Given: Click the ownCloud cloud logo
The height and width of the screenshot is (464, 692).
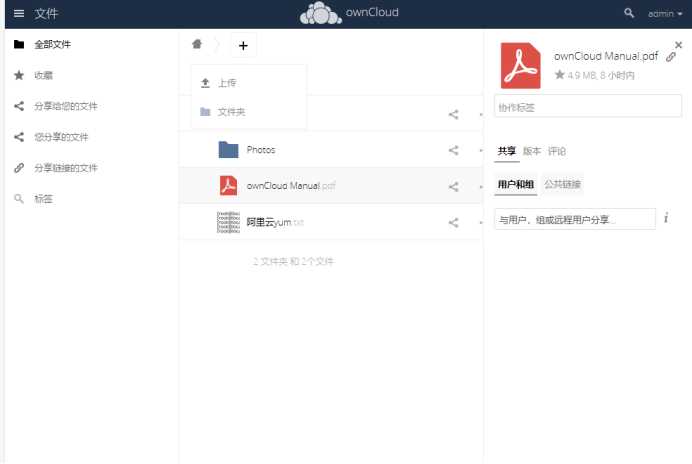Looking at the screenshot, I should click(321, 13).
